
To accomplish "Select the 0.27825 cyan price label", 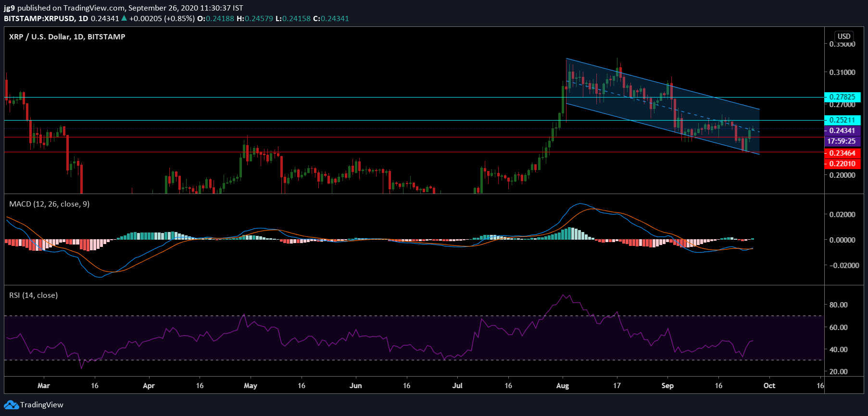I will (x=842, y=97).
